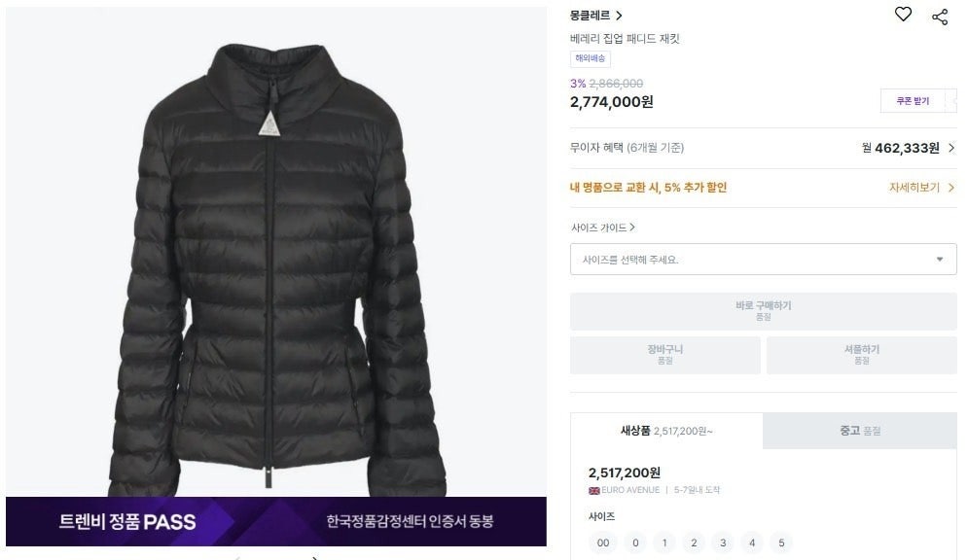
Task: Click the arrow beside 자세히보기
Action: coord(950,188)
